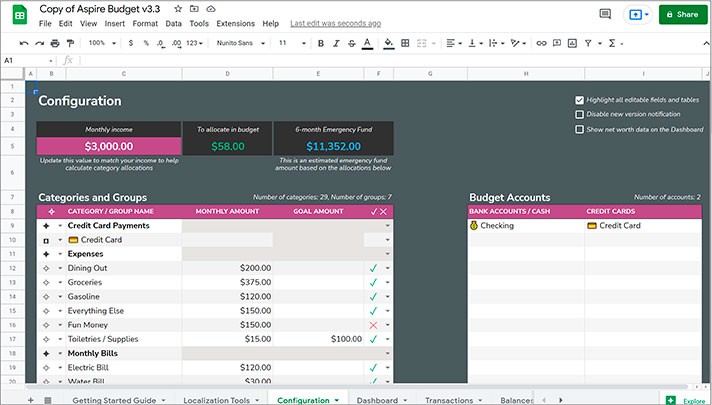Open the borders tool
Image resolution: width=712 pixels, height=405 pixels.
click(405, 43)
